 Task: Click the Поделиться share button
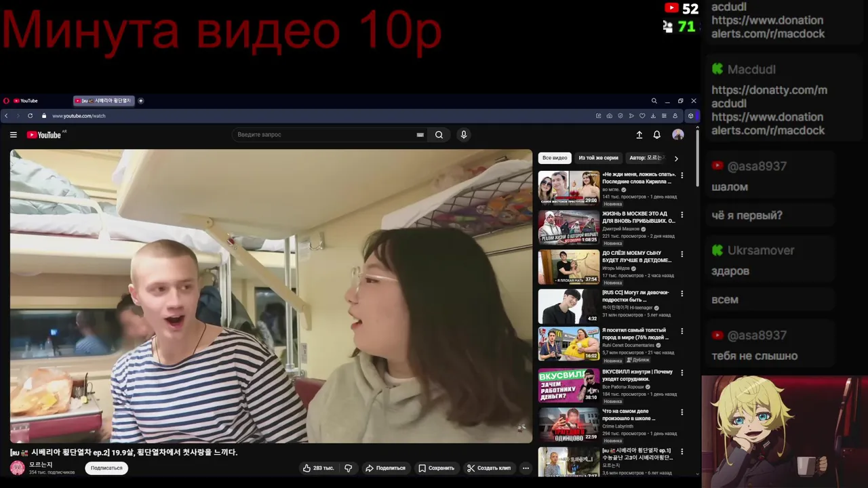coord(385,468)
